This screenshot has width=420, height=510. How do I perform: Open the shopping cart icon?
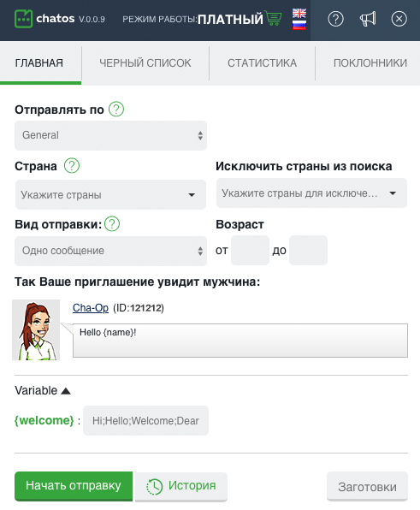[273, 18]
